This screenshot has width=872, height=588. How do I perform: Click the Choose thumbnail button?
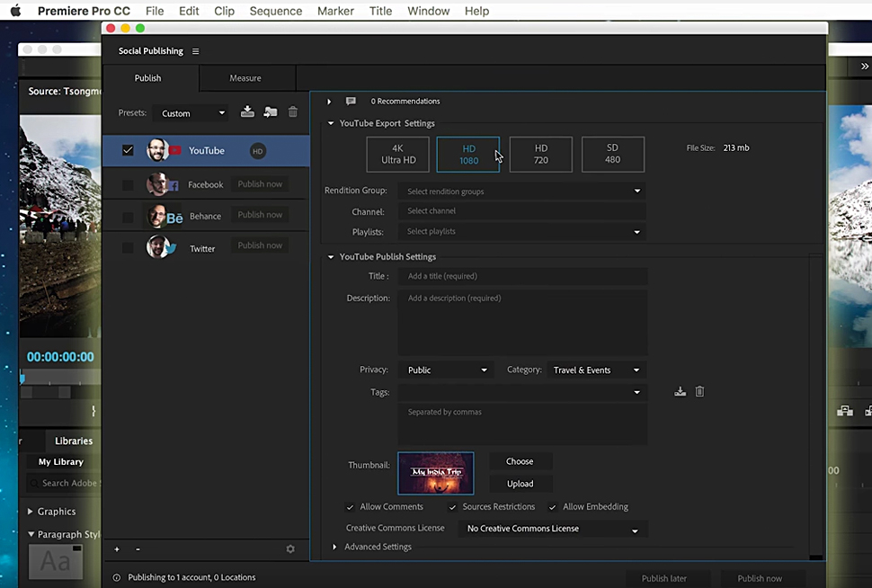pos(520,461)
